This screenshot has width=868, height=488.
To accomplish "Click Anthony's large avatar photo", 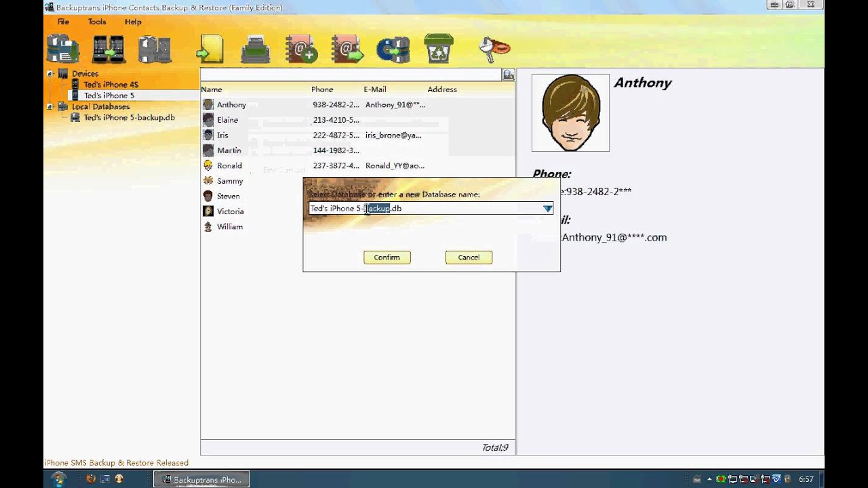I will (570, 113).
